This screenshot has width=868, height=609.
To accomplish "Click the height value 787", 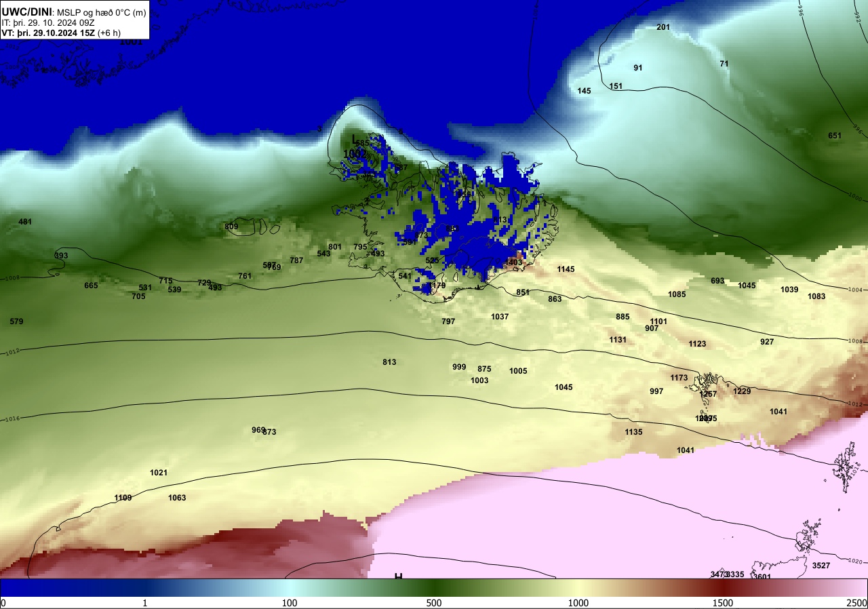I will 296,260.
